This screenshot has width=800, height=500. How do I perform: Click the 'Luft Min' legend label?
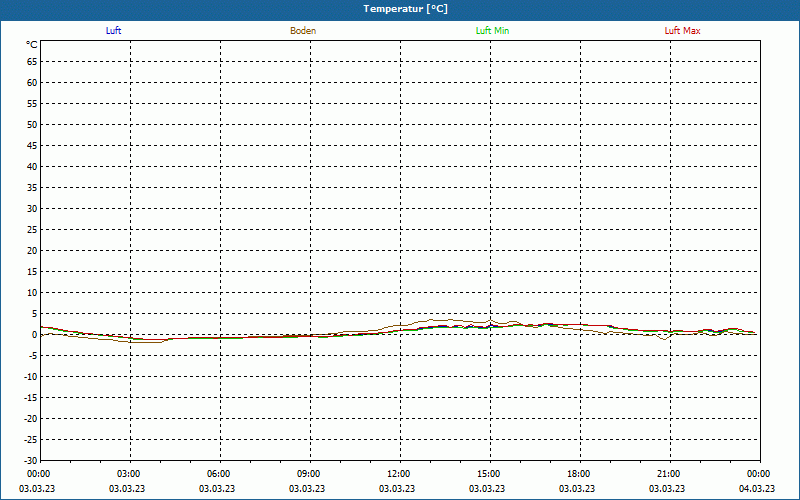click(x=492, y=31)
